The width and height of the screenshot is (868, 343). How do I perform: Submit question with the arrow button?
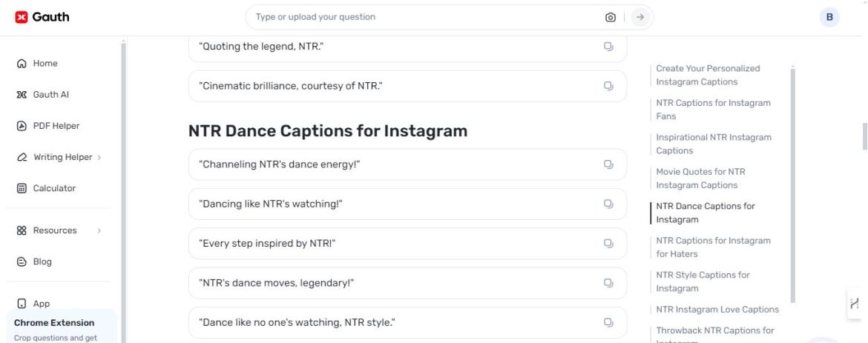[x=640, y=17]
